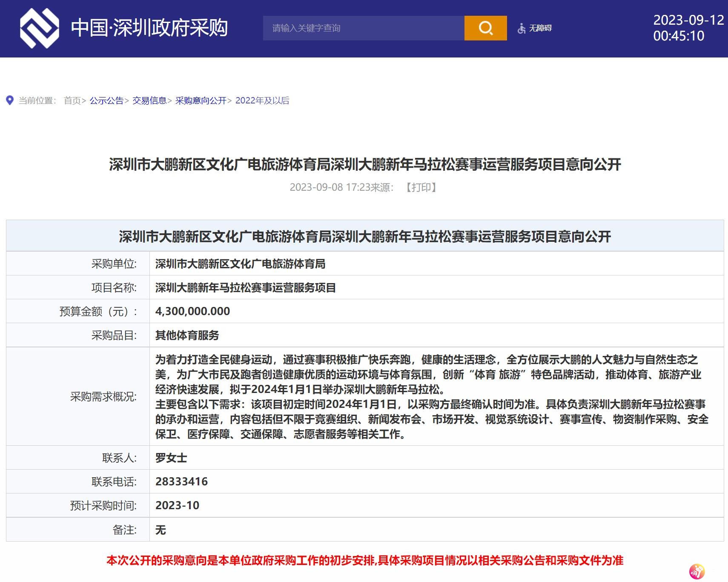
Task: Click the 采购需求概况 description paragraph
Action: pyautogui.click(x=432, y=397)
